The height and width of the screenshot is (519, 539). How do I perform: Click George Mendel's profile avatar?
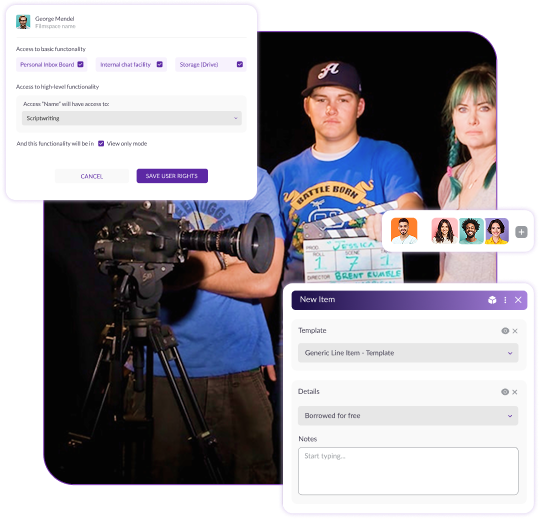tap(23, 22)
